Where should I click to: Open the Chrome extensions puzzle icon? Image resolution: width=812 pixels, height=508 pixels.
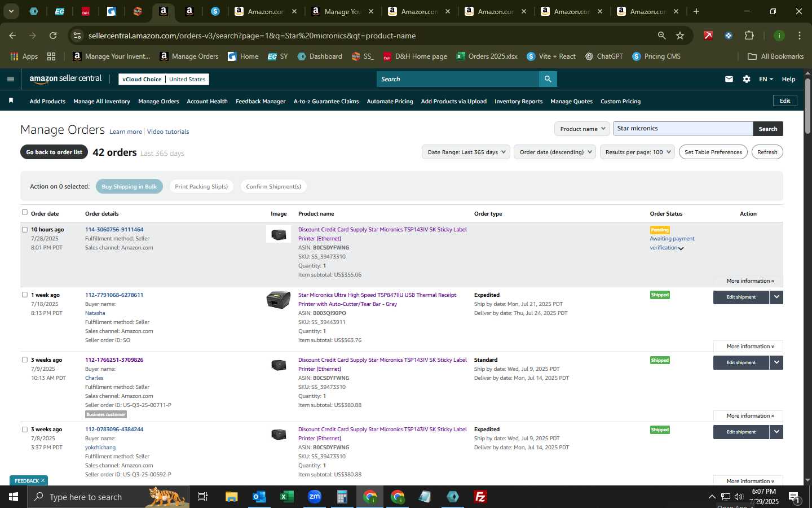tap(749, 36)
